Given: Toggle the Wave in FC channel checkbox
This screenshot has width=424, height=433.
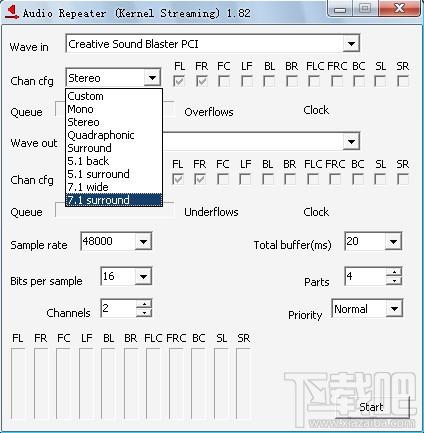Looking at the screenshot, I should (x=224, y=81).
